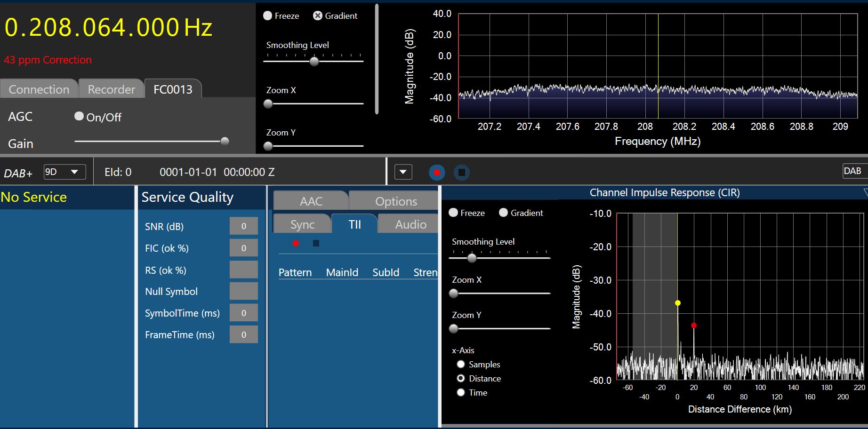The width and height of the screenshot is (868, 429).
Task: Switch to the Recorder tab
Action: tap(111, 89)
